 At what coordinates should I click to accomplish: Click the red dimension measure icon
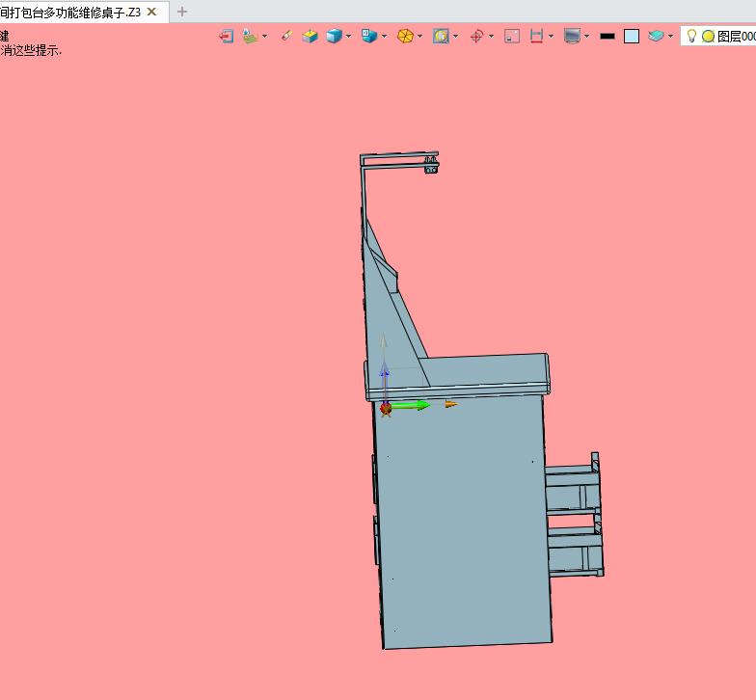(x=536, y=36)
